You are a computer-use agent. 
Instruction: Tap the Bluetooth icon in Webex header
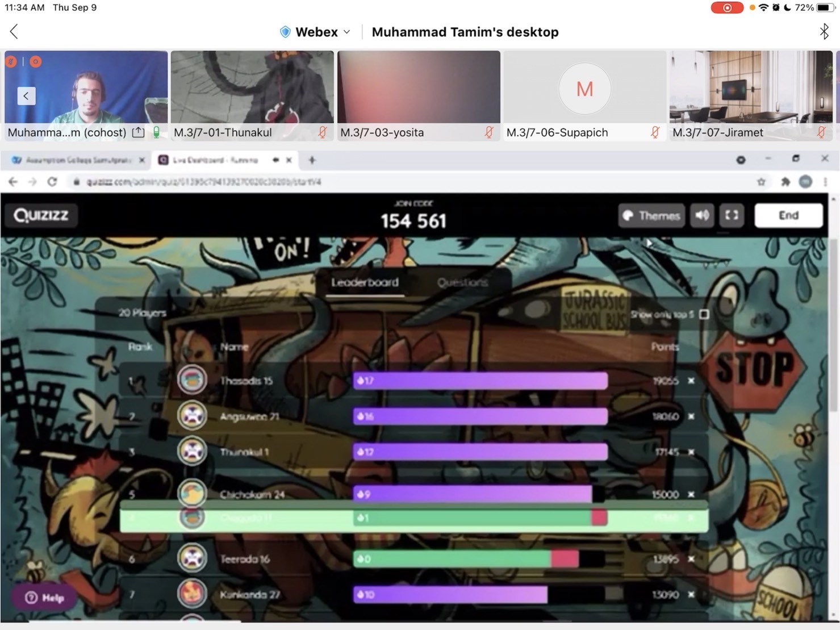824,31
